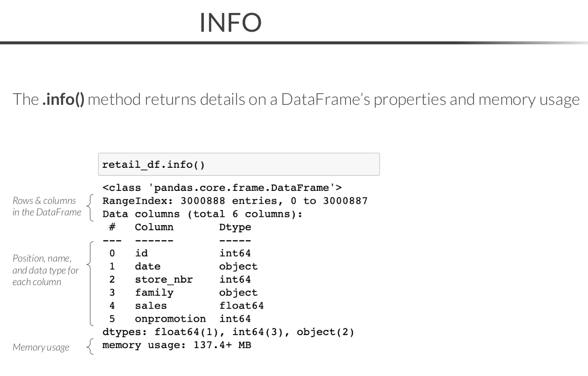
Task: Click the pandas DataFrame class output line
Action: click(x=222, y=188)
